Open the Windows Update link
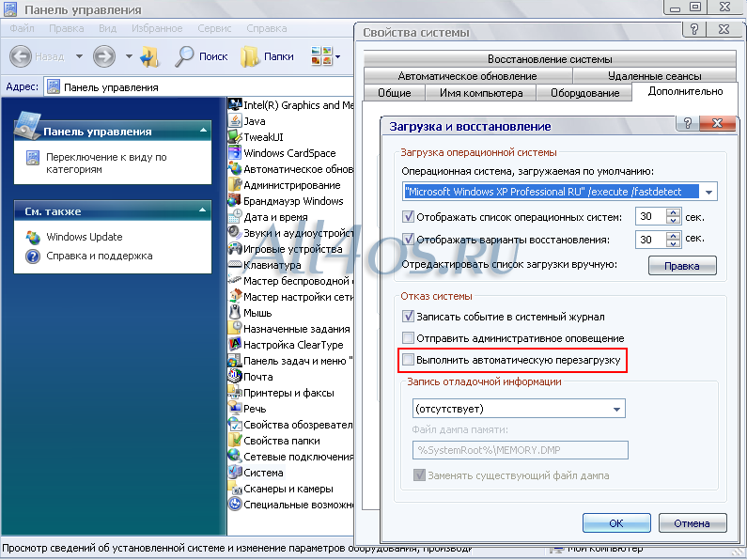Viewport: 747px width, 560px height. click(x=85, y=237)
